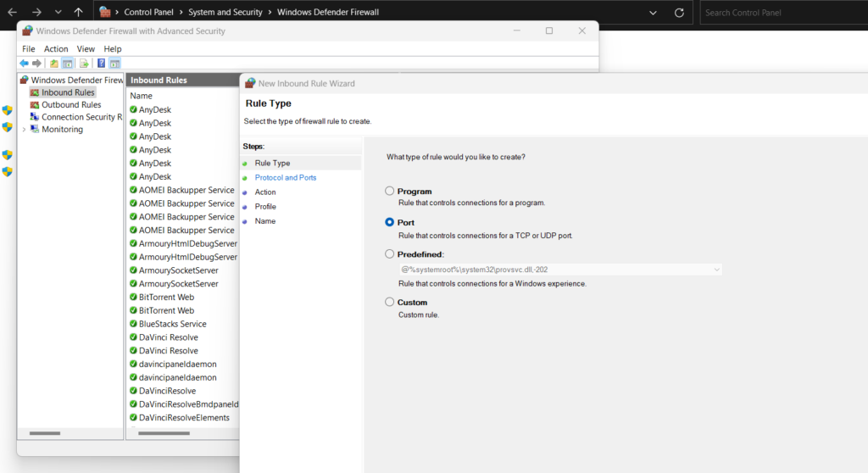
Task: Click the blue Back arrow in firewall toolbar
Action: [x=24, y=63]
